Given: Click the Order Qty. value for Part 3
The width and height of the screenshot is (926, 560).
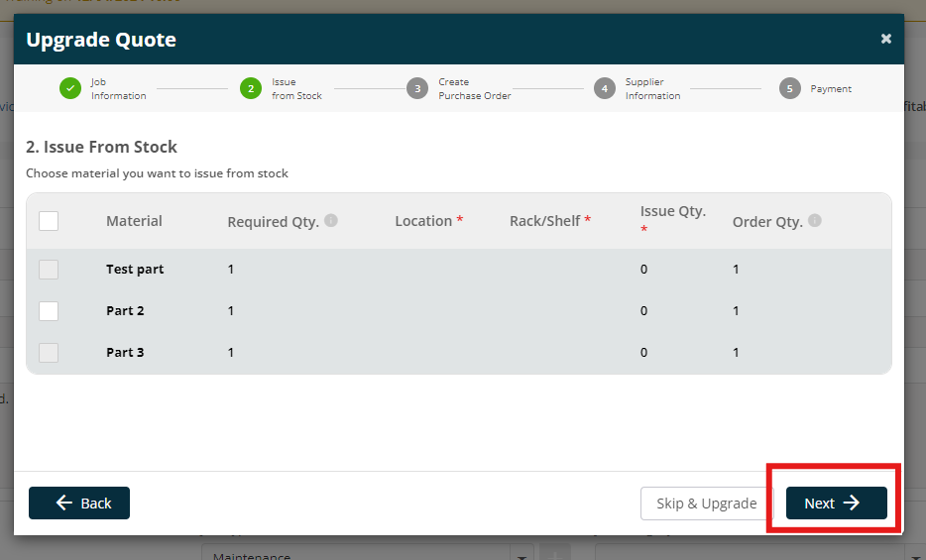Looking at the screenshot, I should click(736, 352).
